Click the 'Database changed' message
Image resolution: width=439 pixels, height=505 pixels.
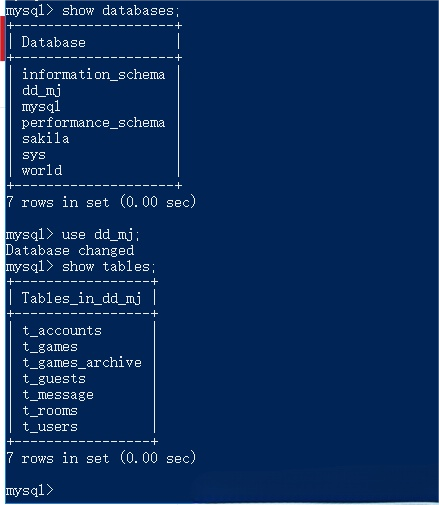(70, 251)
